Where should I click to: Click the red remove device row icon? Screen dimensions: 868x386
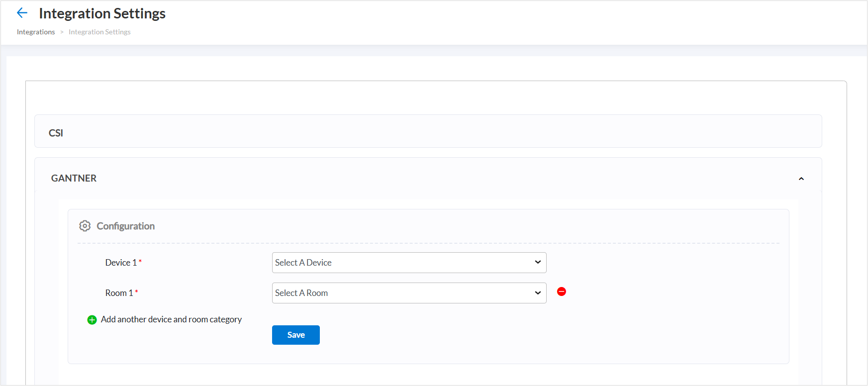(562, 291)
